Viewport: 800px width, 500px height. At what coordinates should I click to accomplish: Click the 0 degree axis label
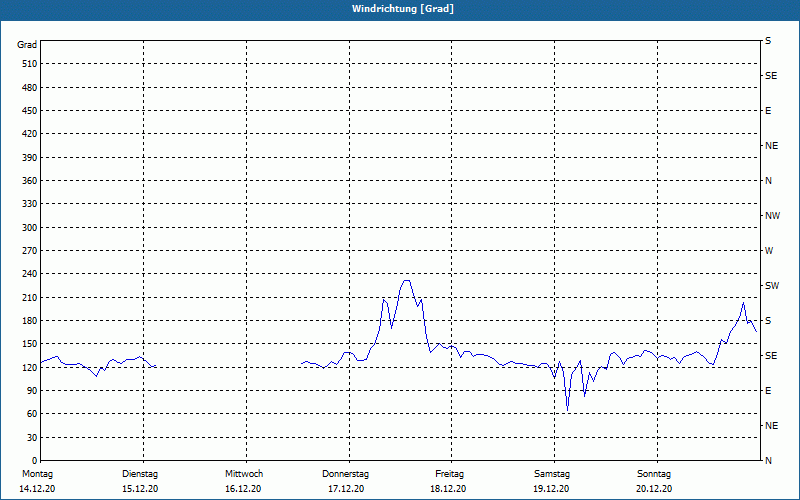35,461
